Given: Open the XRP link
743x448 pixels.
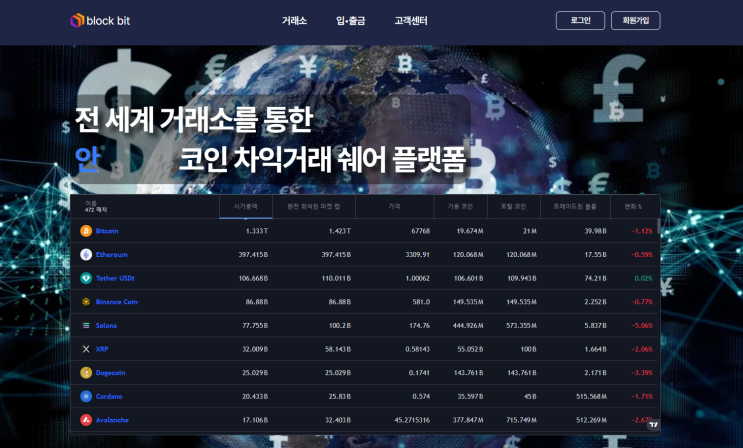Looking at the screenshot, I should tap(102, 349).
